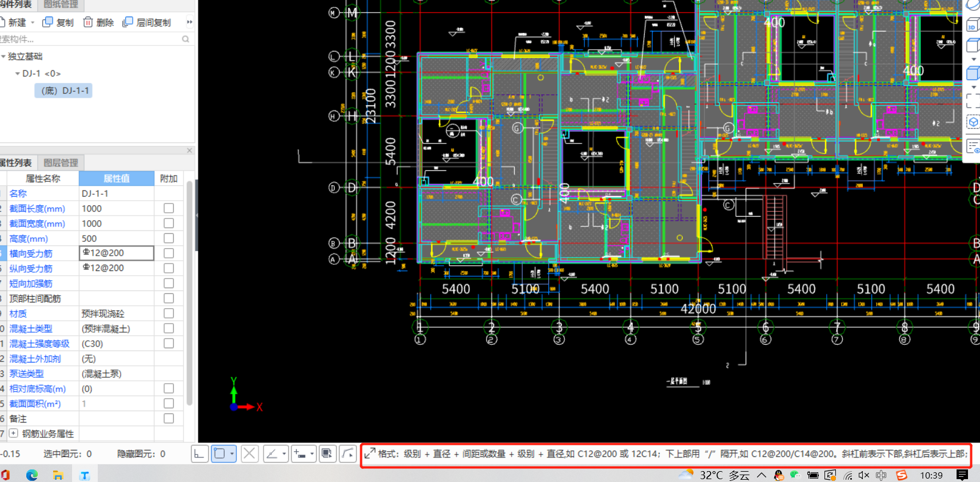
Task: Open the dropdown below wireframe cube
Action: click(x=974, y=59)
